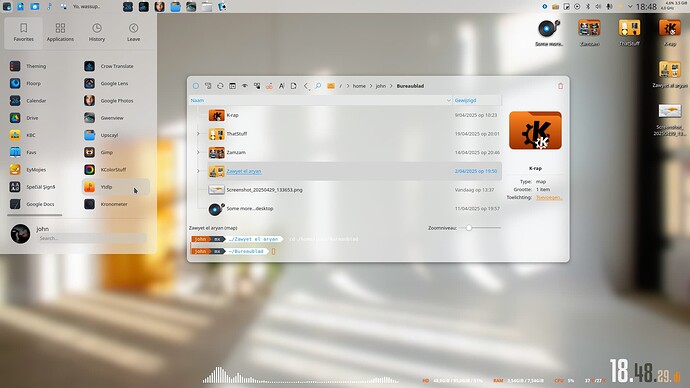Click the search magnifier in file manager toolbar

(318, 86)
